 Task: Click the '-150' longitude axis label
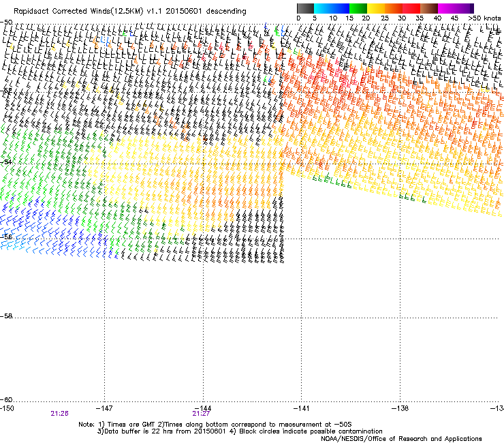pos(7,408)
